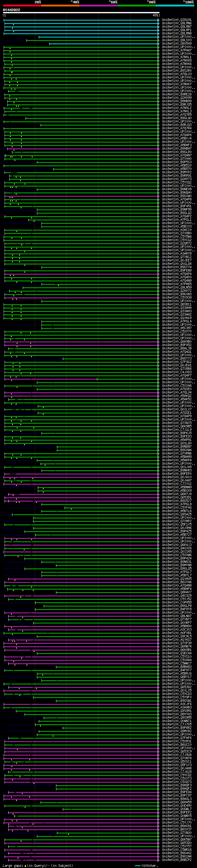The image size is (197, 868).
Task: Select hit label UniRef100_A5B570
Action: 177,169
